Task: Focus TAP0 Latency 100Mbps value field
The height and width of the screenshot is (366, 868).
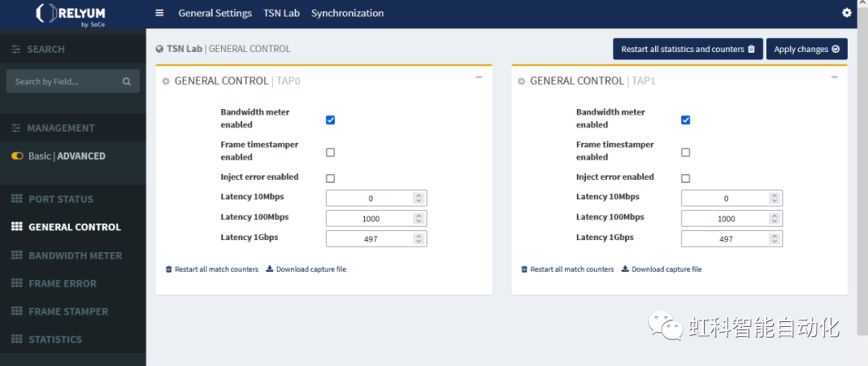Action: (x=376, y=218)
